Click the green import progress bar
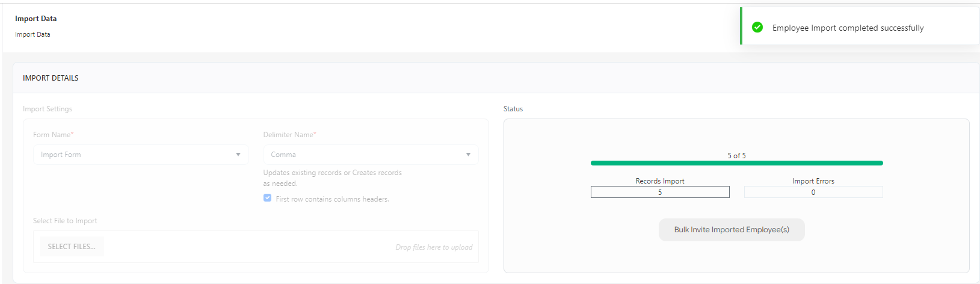Screen dimensions: 980x284 [736, 163]
